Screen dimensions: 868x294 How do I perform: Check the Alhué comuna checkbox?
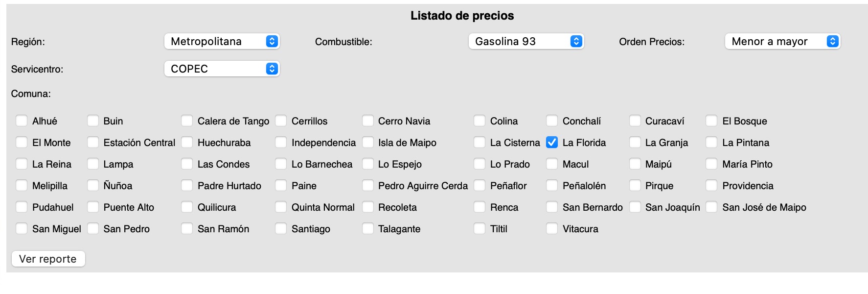(x=22, y=121)
